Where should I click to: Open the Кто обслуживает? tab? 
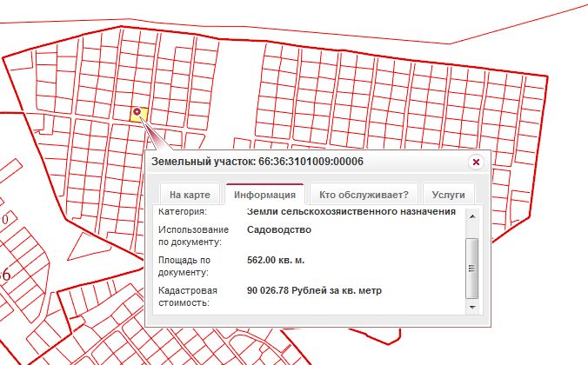[x=364, y=195]
